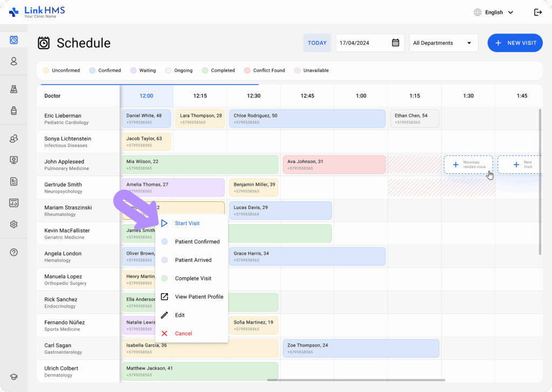This screenshot has height=392, width=552.
Task: Click the settings gear in the sidebar
Action: 14,225
